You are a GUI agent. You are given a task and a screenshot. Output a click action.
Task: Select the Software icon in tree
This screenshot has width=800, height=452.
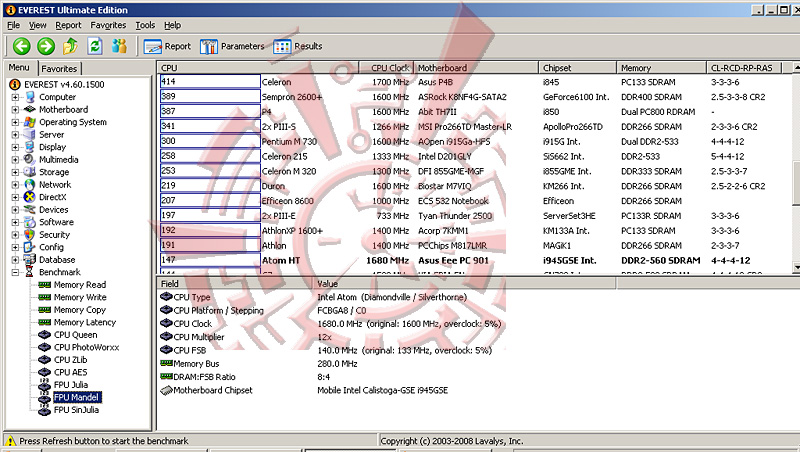[30, 222]
